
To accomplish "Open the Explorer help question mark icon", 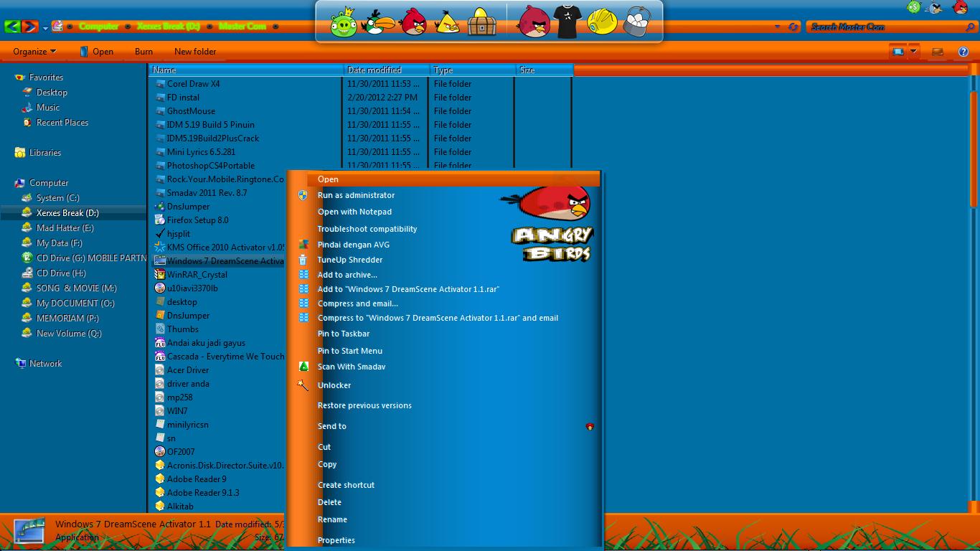I will [963, 52].
